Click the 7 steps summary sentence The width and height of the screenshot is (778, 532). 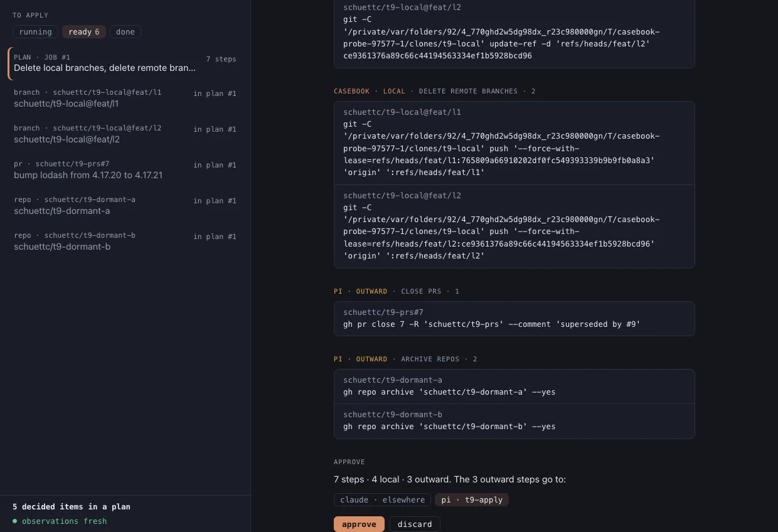pyautogui.click(x=450, y=479)
